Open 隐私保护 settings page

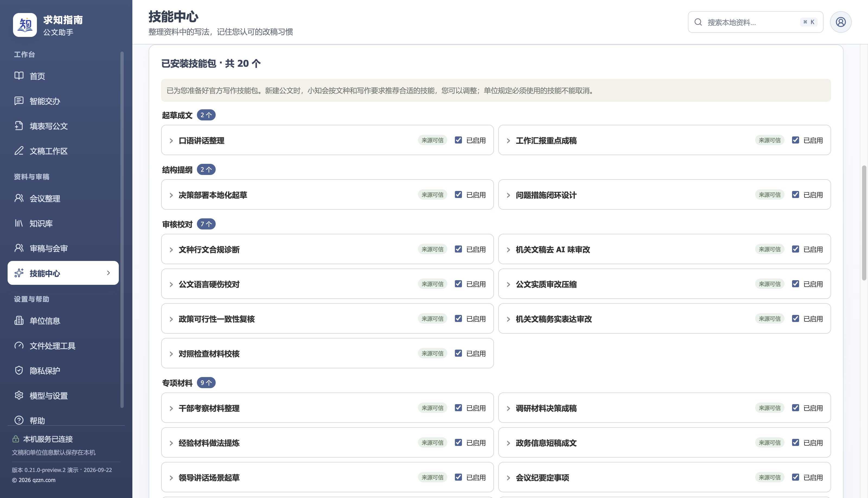(x=63, y=371)
